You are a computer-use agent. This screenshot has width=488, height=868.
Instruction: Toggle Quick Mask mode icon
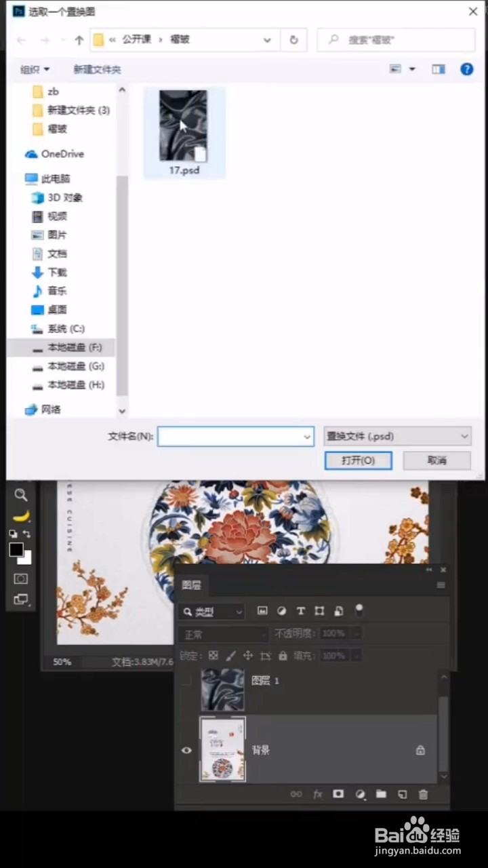[x=21, y=578]
